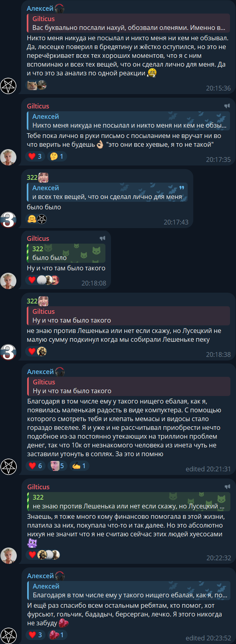
Task: Click the sender name 322 at 20:18:38 message
Action: click(32, 301)
